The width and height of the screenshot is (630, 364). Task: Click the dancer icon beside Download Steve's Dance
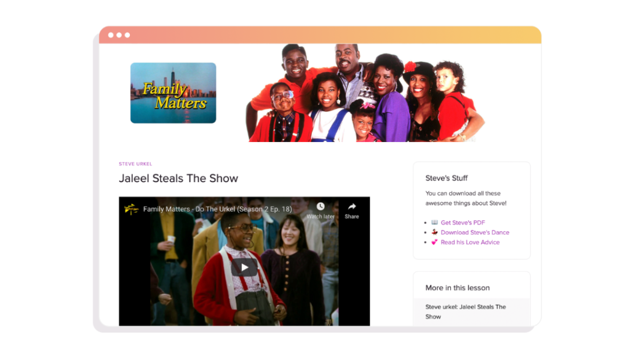point(434,232)
